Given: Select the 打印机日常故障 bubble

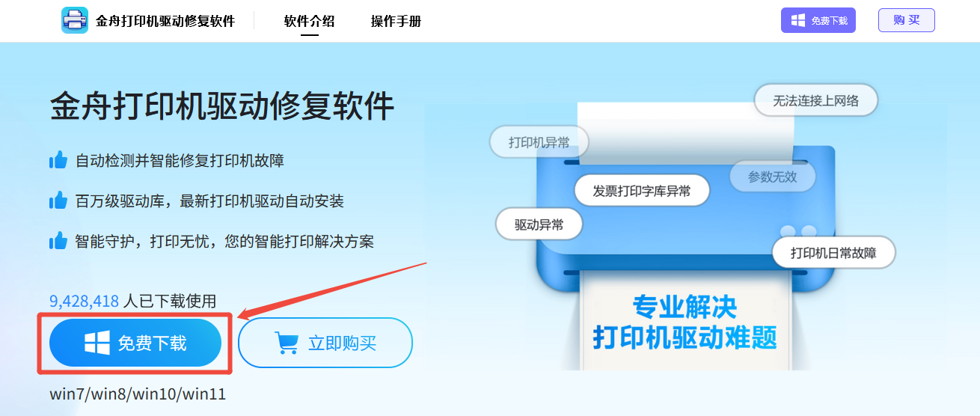Looking at the screenshot, I should (833, 252).
